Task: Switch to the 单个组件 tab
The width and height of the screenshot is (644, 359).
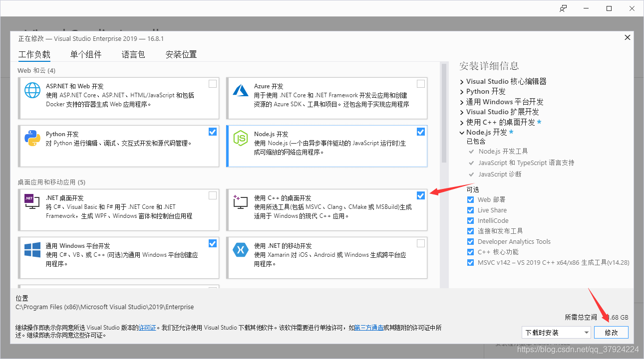Action: click(x=86, y=54)
